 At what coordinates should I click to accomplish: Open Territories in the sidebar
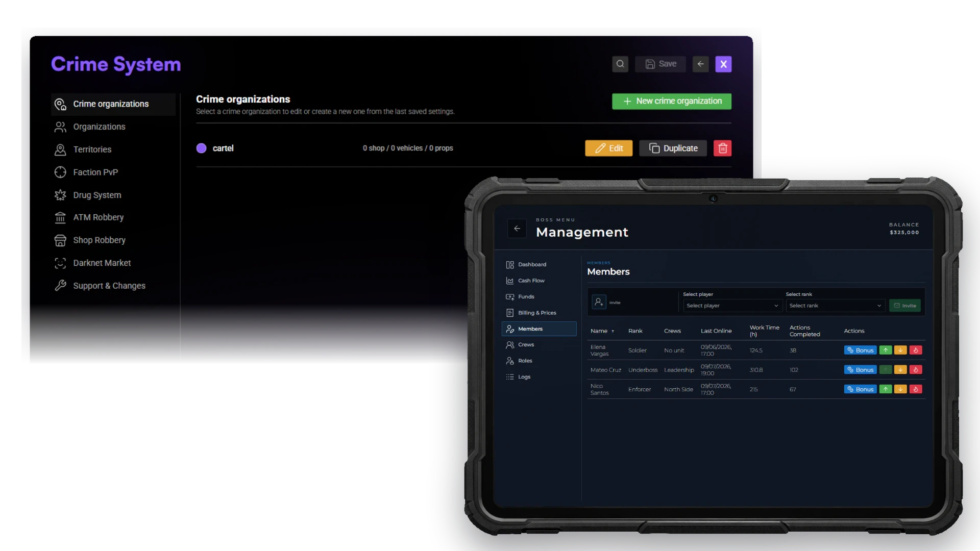[113, 149]
